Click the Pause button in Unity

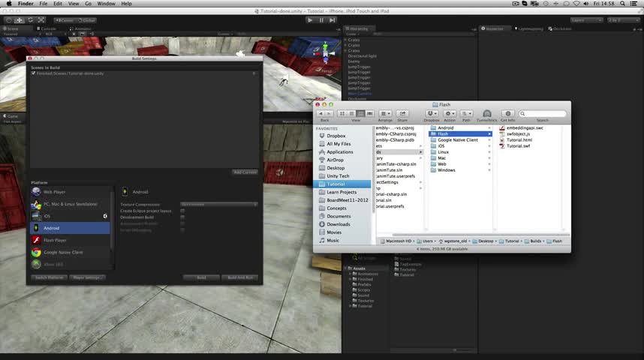[321, 20]
